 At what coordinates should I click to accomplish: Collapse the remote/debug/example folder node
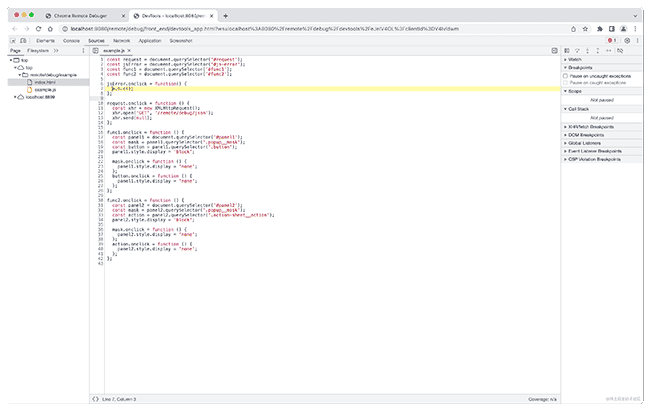(x=19, y=75)
